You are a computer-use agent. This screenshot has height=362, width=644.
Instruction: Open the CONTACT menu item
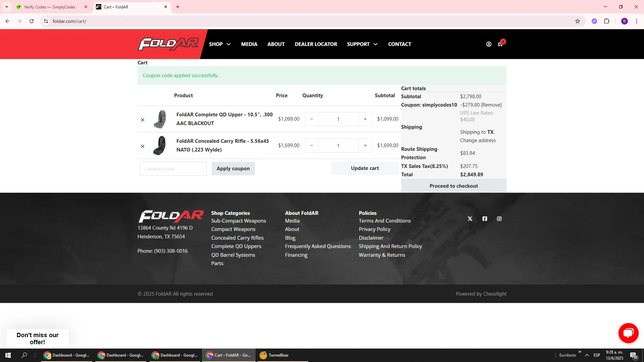click(400, 44)
